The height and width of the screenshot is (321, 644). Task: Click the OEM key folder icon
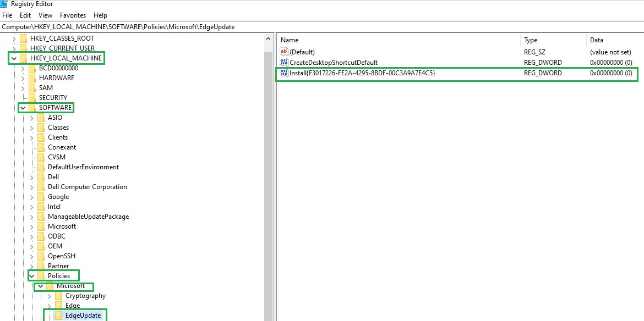point(41,246)
